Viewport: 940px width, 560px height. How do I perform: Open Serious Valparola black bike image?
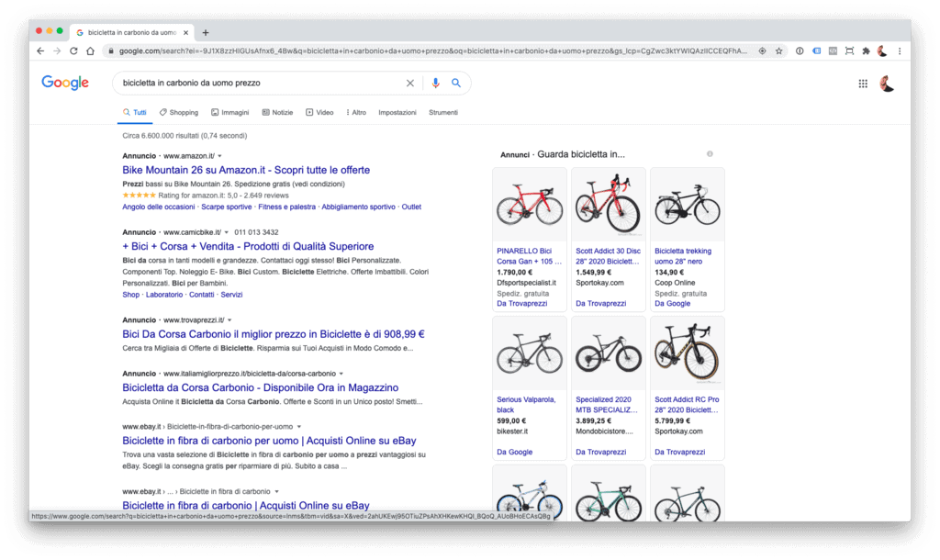point(530,353)
